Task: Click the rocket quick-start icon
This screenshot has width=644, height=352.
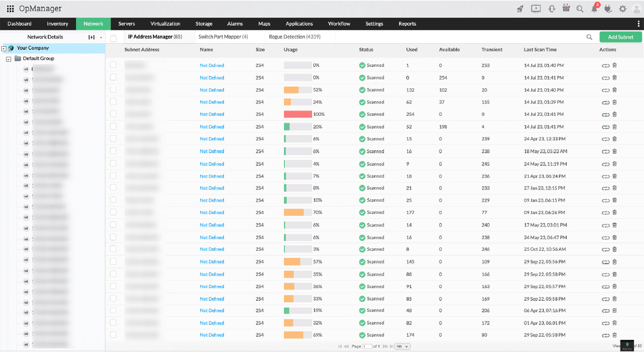Action: 520,9
